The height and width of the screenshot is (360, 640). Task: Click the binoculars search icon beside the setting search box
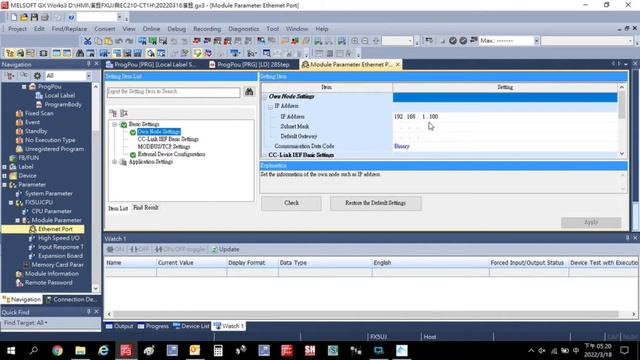point(249,92)
